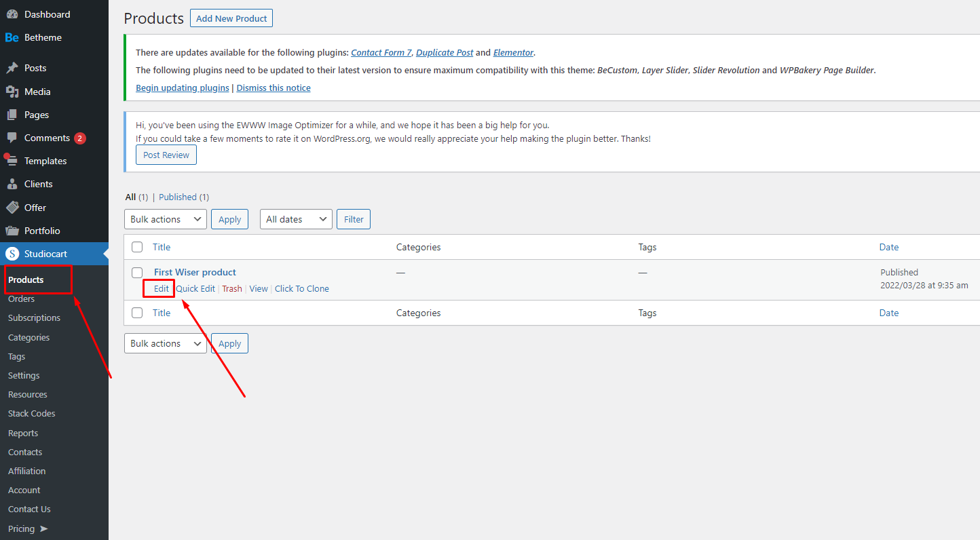The width and height of the screenshot is (980, 540).
Task: Click the Dashboard gauge icon
Action: [x=12, y=14]
